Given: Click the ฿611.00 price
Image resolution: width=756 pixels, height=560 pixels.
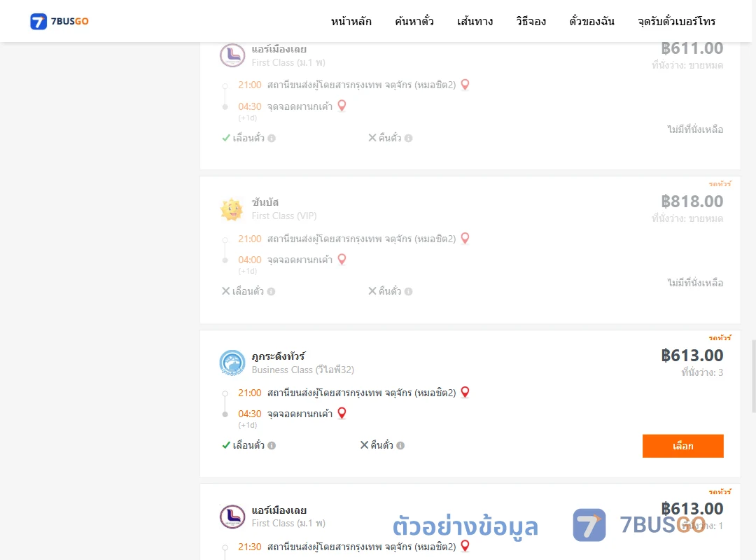Looking at the screenshot, I should click(x=692, y=48).
